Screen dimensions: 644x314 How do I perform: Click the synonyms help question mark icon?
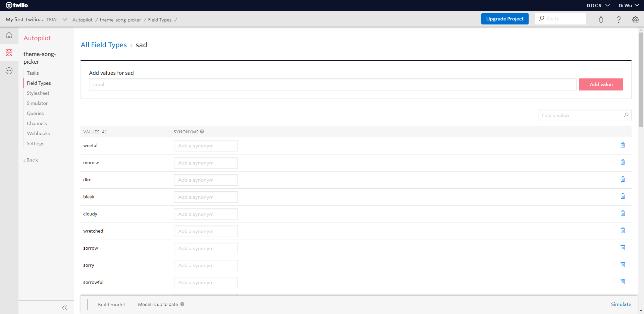[x=202, y=131]
